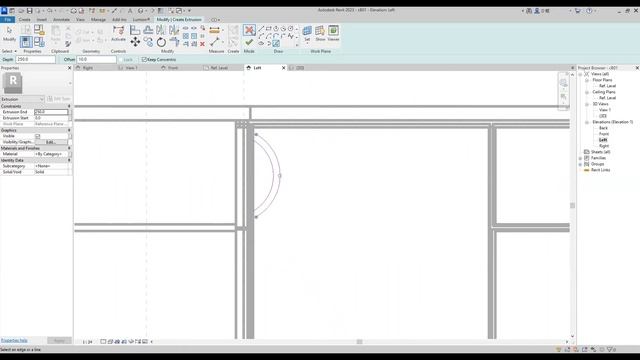The image size is (640, 360).
Task: Click the vertical scrollbar of the drawing view
Action: tap(572, 205)
